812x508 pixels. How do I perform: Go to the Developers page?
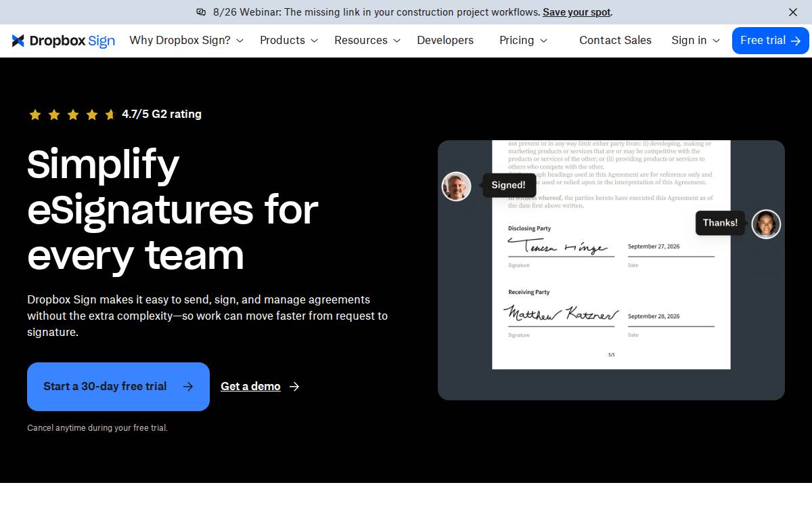click(x=445, y=41)
